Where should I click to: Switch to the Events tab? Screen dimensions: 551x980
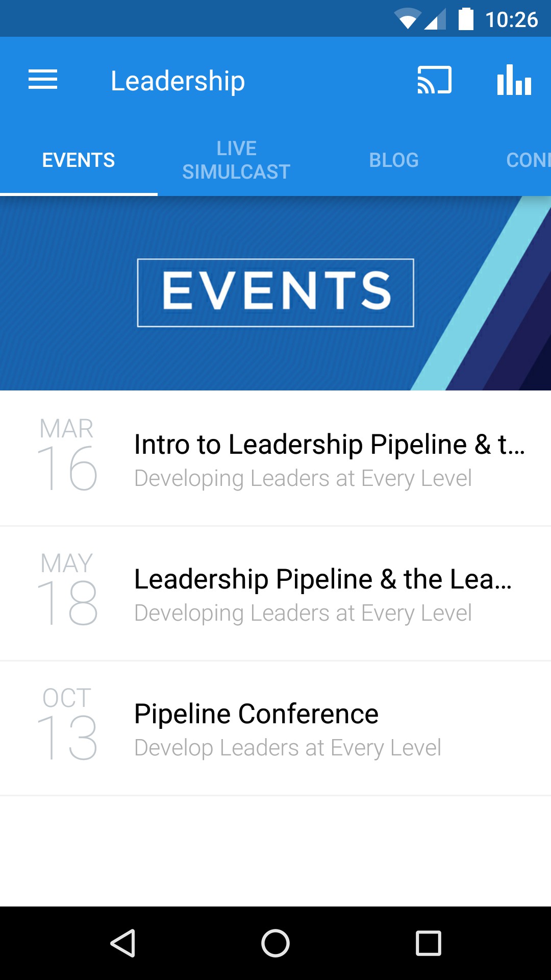tap(79, 160)
